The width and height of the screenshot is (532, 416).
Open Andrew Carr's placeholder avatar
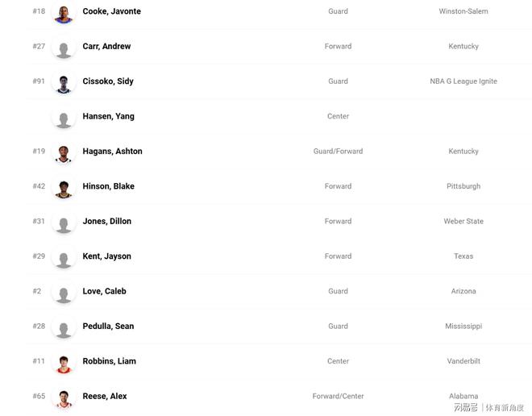(x=64, y=47)
